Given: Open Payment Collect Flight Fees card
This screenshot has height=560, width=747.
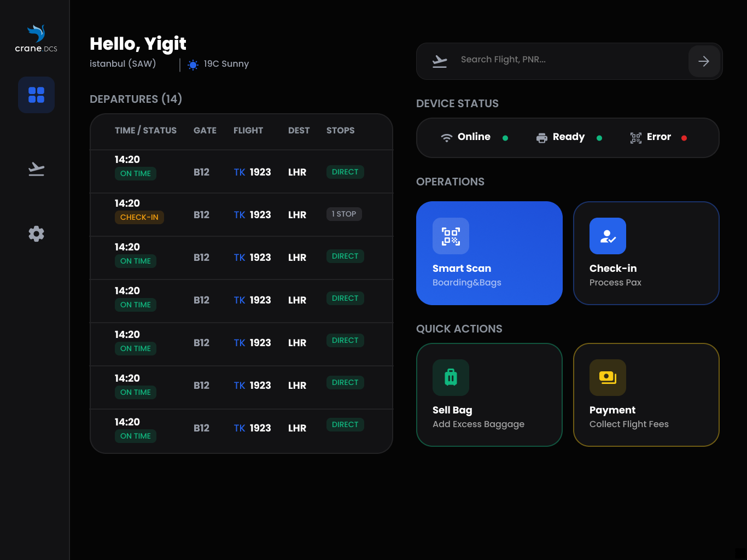Looking at the screenshot, I should tap(646, 395).
